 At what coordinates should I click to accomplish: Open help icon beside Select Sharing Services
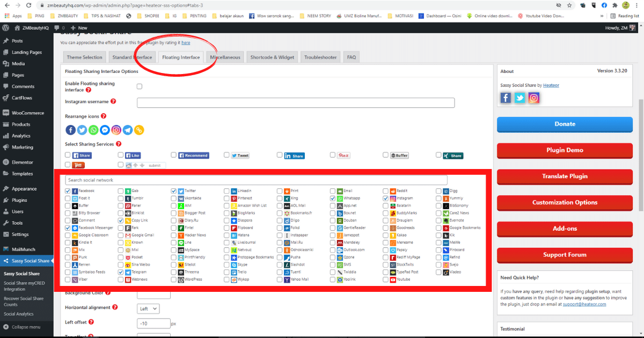coord(119,144)
